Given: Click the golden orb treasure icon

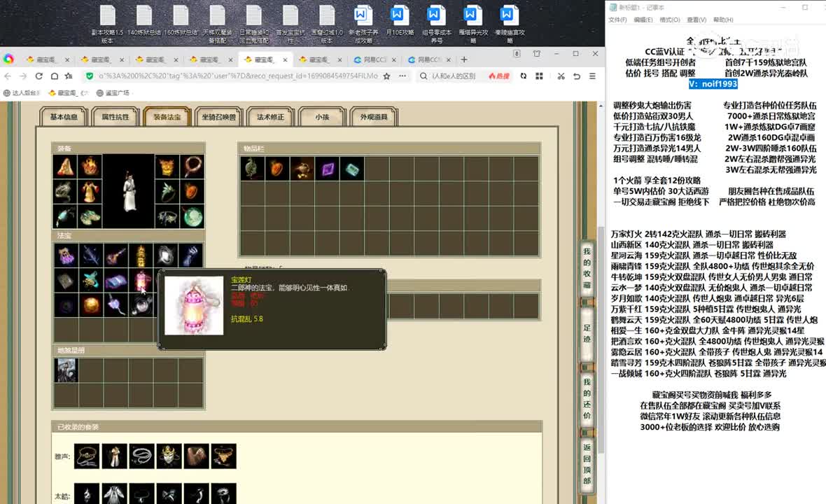Looking at the screenshot, I should click(90, 305).
